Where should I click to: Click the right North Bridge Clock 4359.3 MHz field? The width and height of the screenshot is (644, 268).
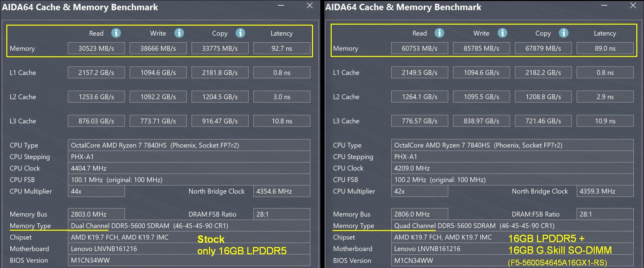coord(605,191)
